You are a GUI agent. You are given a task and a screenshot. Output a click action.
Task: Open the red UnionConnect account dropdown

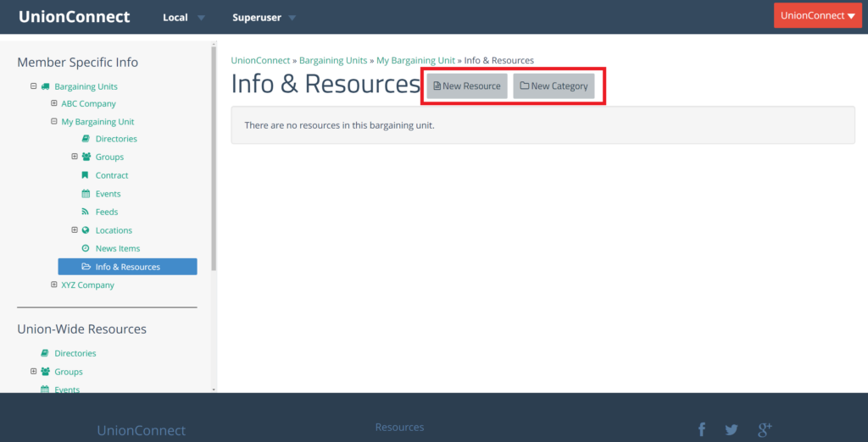[x=818, y=15]
